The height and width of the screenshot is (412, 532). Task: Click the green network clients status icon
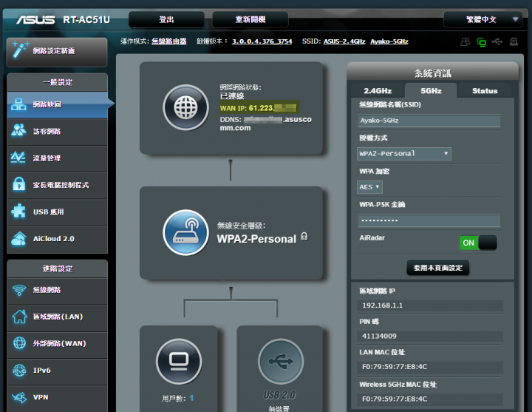(x=482, y=42)
